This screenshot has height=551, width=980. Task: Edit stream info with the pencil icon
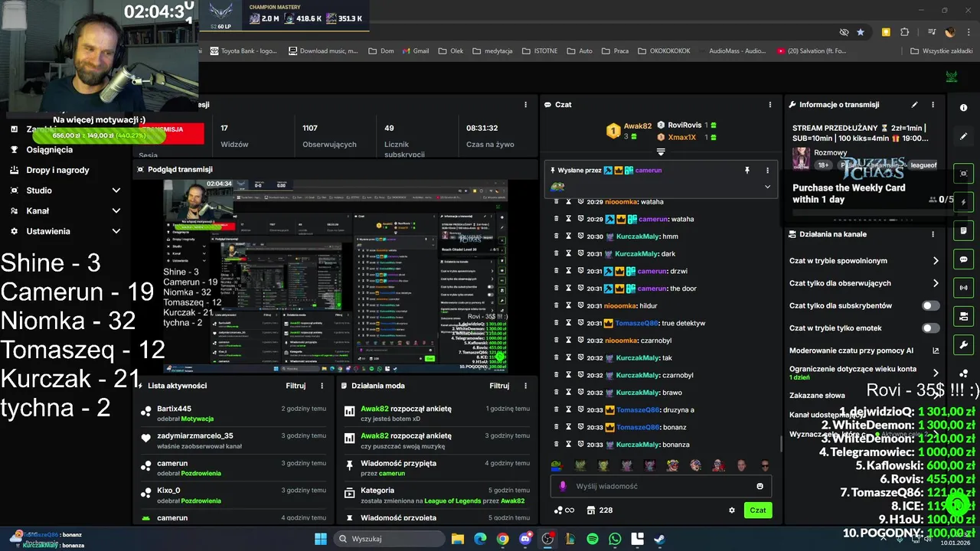tap(914, 105)
